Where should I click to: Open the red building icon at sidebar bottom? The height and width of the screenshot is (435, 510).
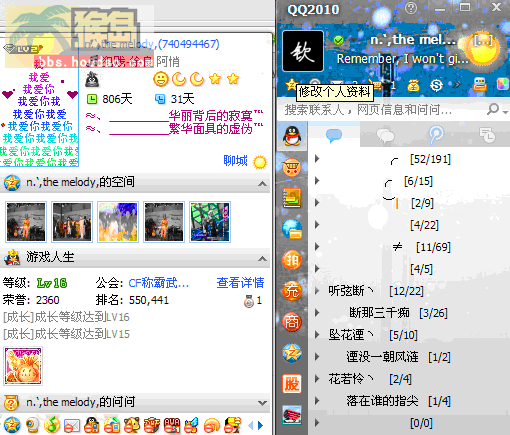(x=292, y=415)
